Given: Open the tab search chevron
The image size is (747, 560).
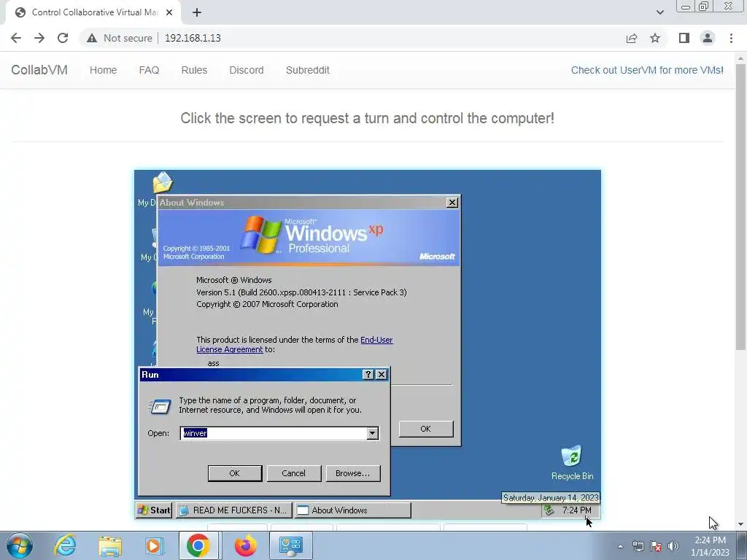Looking at the screenshot, I should [x=659, y=12].
